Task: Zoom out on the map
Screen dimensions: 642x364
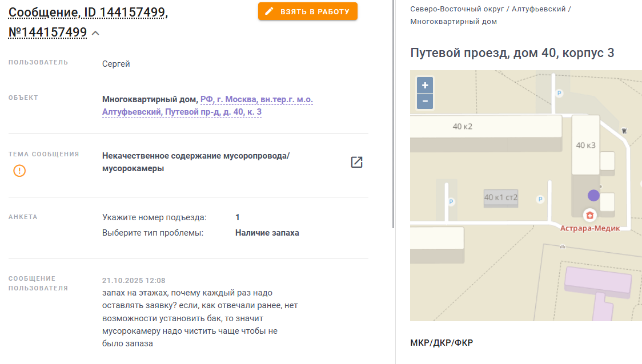Action: click(425, 102)
